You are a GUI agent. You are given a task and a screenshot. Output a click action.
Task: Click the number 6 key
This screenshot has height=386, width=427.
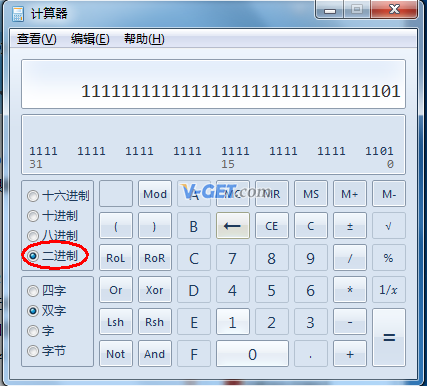pyautogui.click(x=311, y=290)
